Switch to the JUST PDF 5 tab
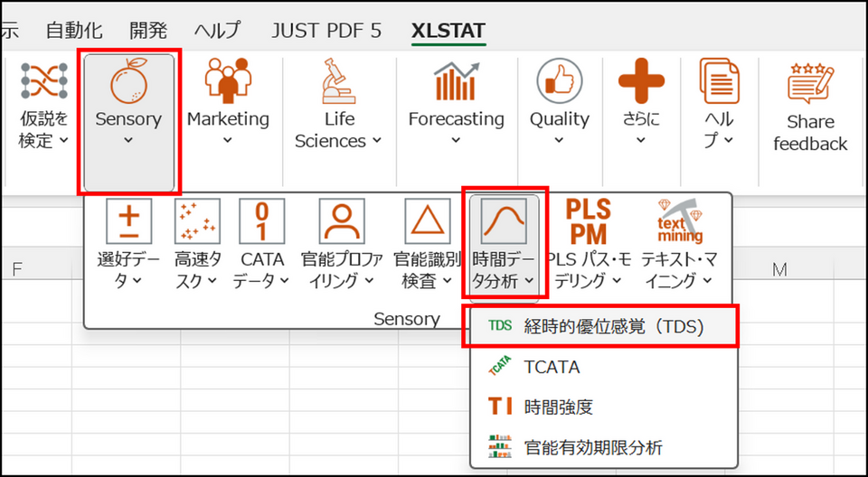This screenshot has width=868, height=477. pos(326,30)
